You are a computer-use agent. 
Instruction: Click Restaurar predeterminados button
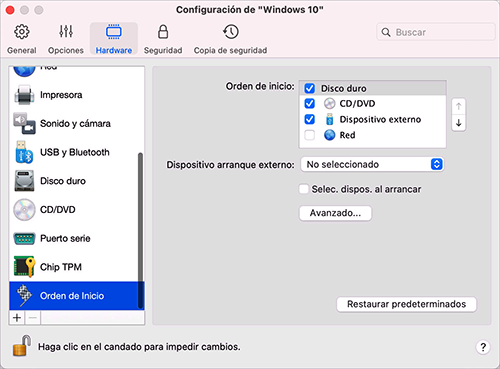pos(406,304)
